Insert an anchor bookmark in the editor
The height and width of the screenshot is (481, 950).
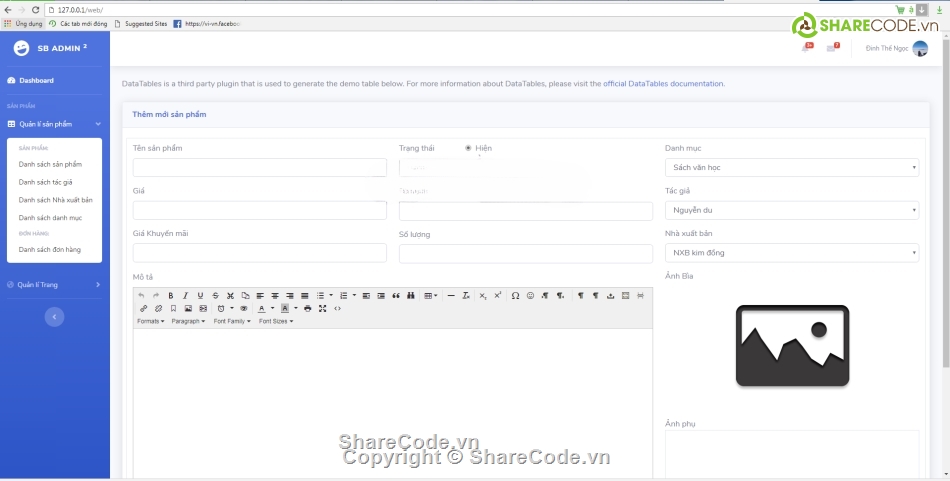pyautogui.click(x=173, y=308)
